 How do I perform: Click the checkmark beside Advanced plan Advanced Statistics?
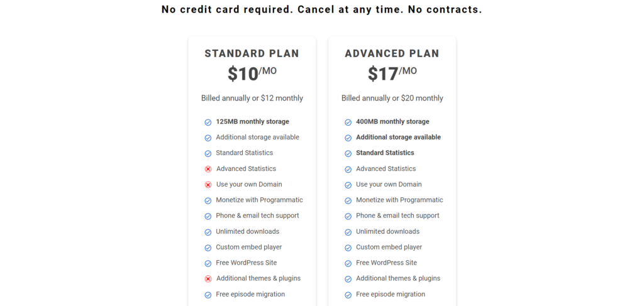point(348,169)
